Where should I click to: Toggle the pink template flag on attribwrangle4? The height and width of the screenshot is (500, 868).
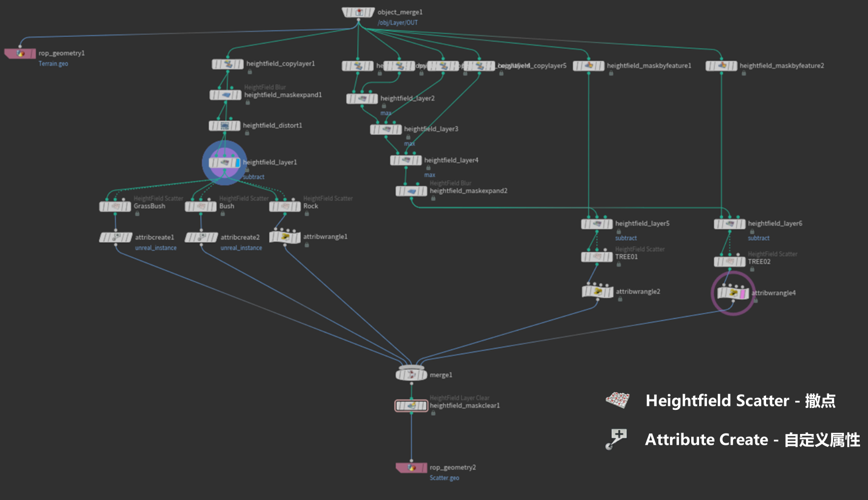point(743,294)
